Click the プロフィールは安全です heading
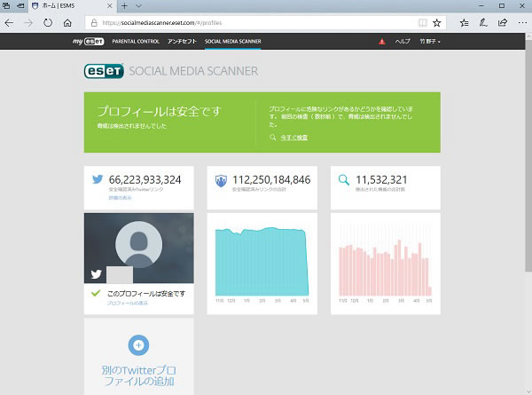Screen dimensions: 532x395 [159, 111]
